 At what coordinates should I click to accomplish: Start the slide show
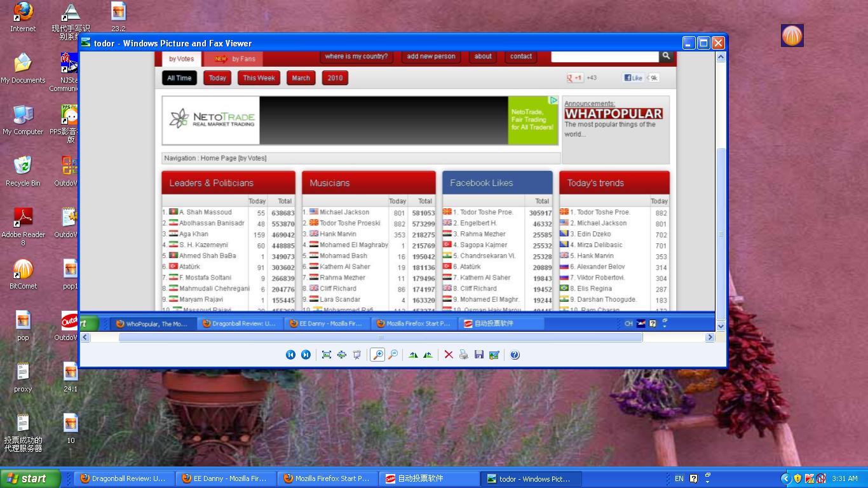tap(357, 355)
